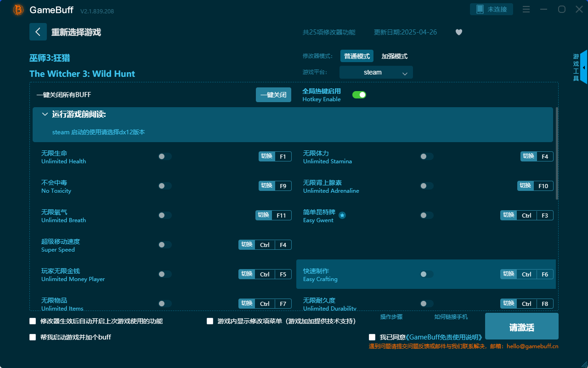This screenshot has width=588, height=368.
Task: Click the F1 hotkey binding for Unlimited Health
Action: pos(283,156)
